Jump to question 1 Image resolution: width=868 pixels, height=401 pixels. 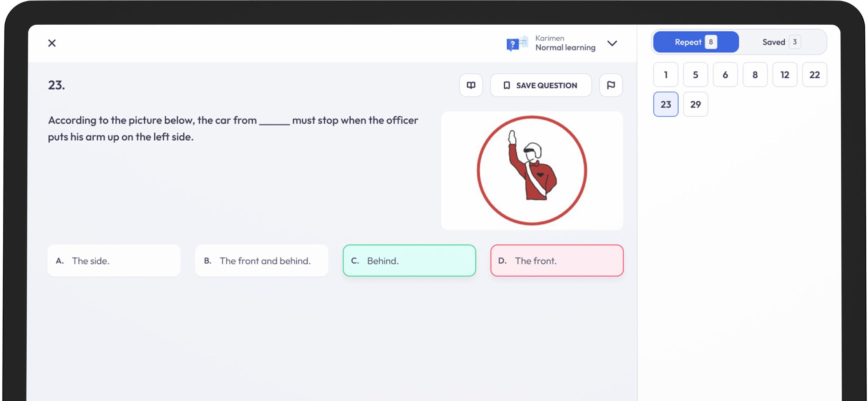[x=666, y=74]
